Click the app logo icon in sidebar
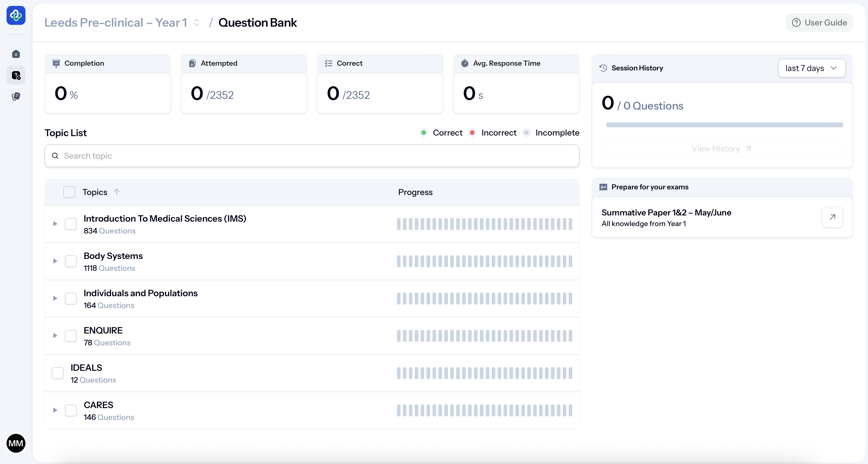Image resolution: width=868 pixels, height=464 pixels. [x=16, y=15]
